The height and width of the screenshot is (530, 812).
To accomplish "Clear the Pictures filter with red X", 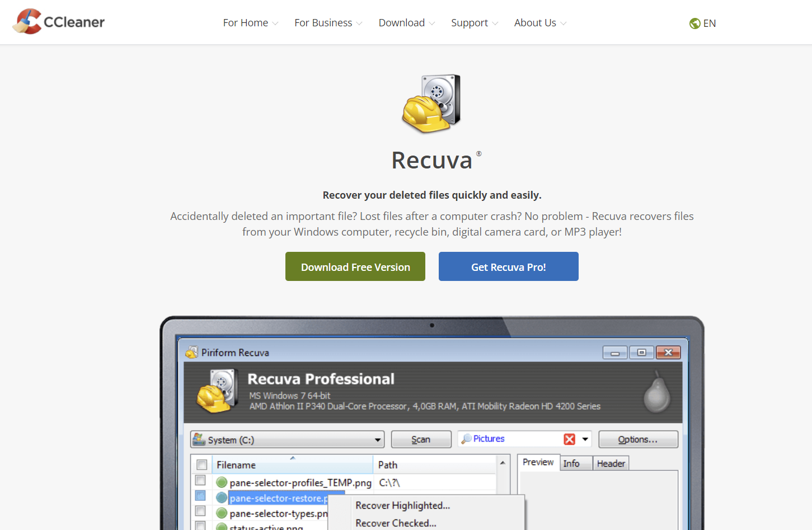I will pos(570,439).
